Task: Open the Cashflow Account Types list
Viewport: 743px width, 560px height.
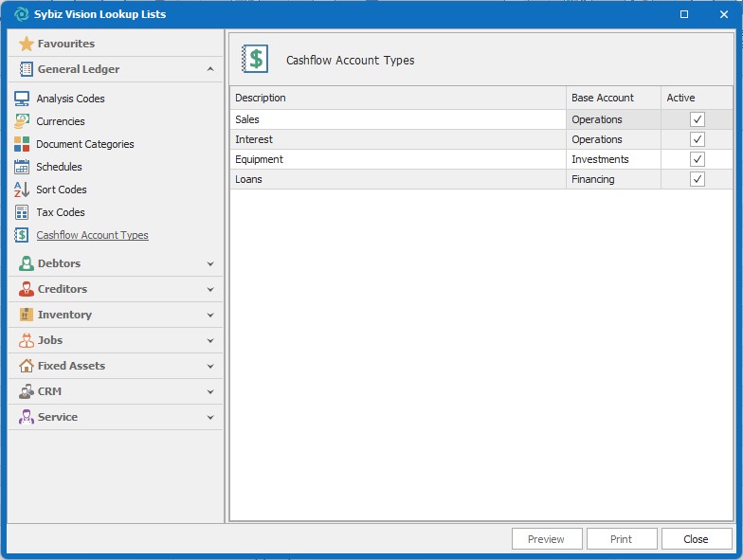Action: pyautogui.click(x=92, y=235)
